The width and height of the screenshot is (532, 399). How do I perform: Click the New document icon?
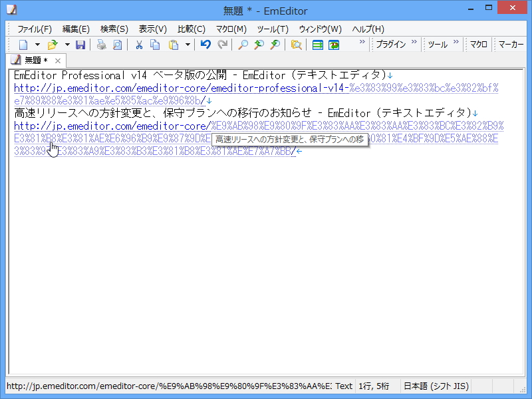[23, 45]
